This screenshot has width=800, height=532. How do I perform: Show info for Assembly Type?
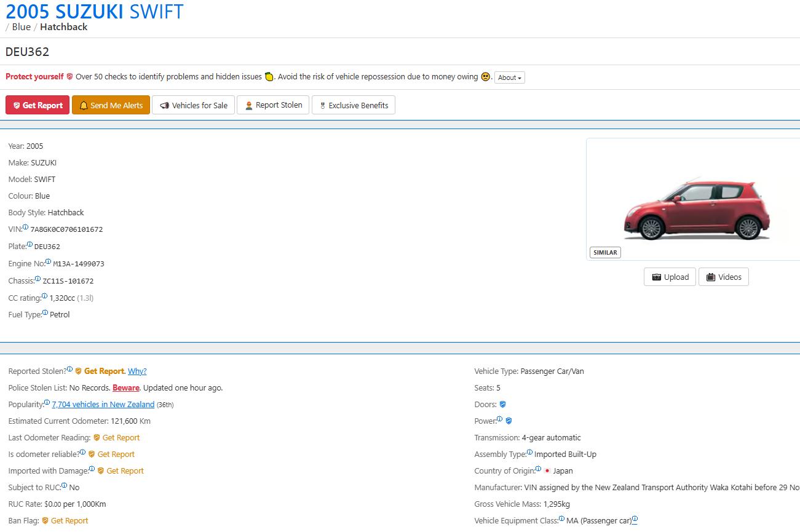530,452
